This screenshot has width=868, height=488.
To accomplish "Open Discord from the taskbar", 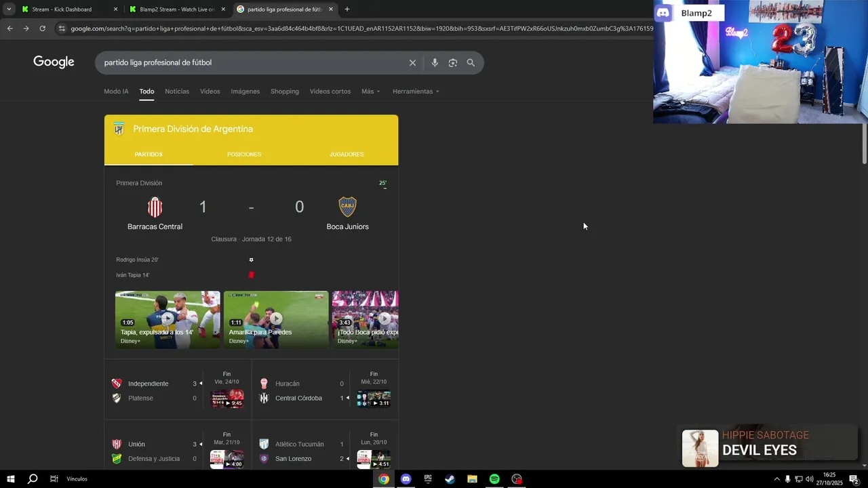I will click(406, 479).
